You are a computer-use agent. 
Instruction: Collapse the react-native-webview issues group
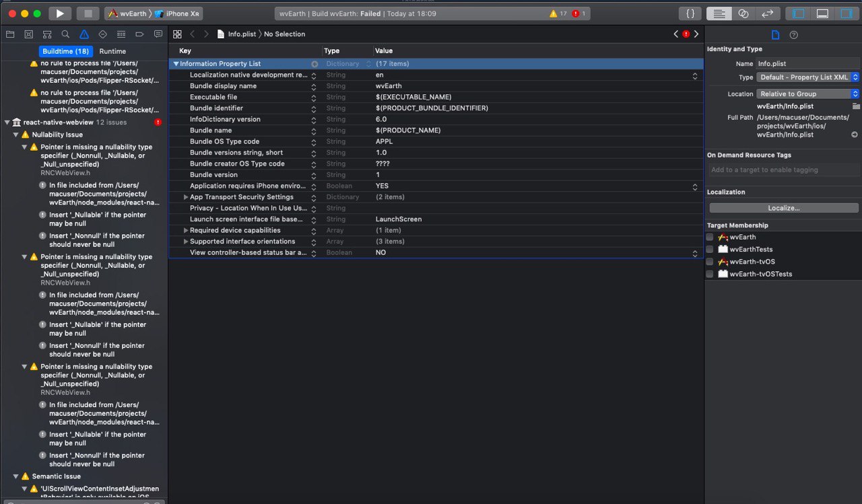7,122
